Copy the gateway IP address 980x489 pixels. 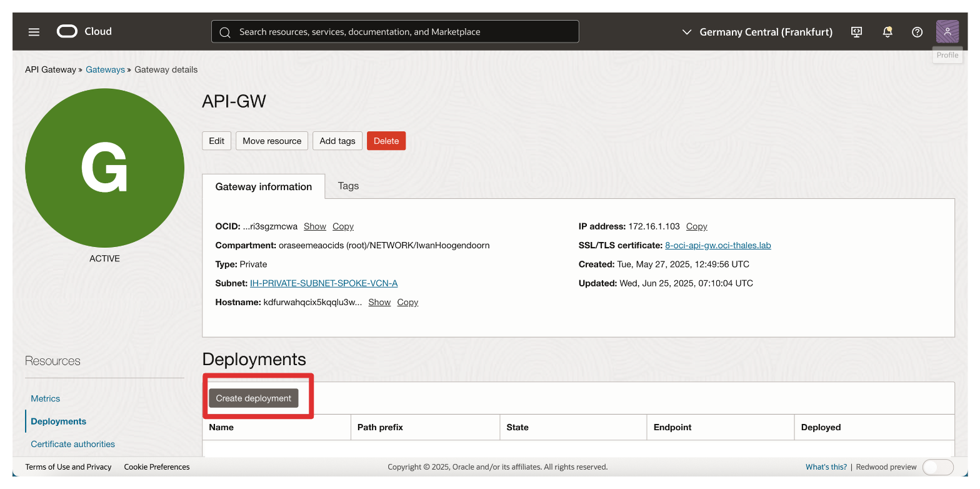pyautogui.click(x=696, y=226)
